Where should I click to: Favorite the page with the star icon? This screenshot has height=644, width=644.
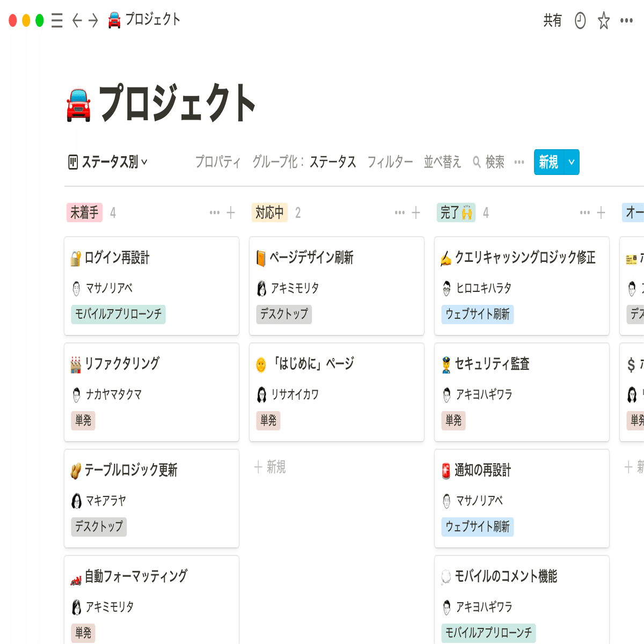click(x=604, y=21)
